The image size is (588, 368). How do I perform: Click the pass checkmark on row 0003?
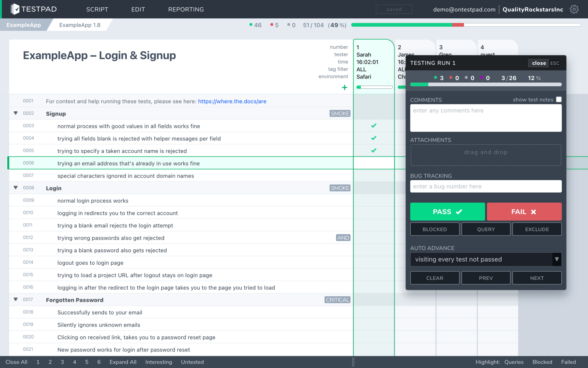click(374, 125)
